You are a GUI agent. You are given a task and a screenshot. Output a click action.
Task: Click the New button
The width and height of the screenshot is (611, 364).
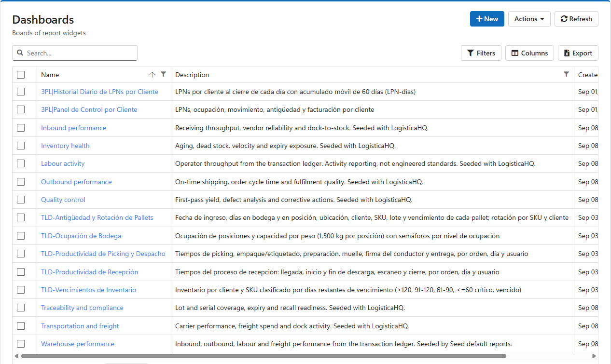[x=487, y=19]
